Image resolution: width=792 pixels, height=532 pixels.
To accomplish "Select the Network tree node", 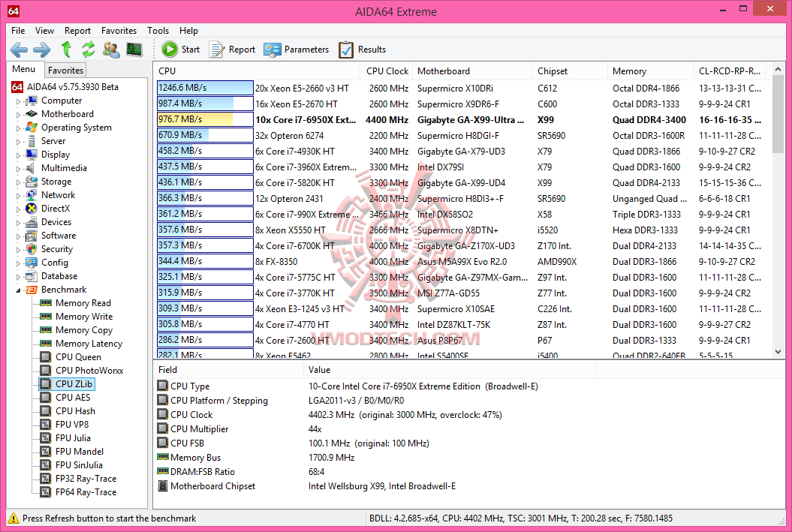I will click(x=58, y=195).
